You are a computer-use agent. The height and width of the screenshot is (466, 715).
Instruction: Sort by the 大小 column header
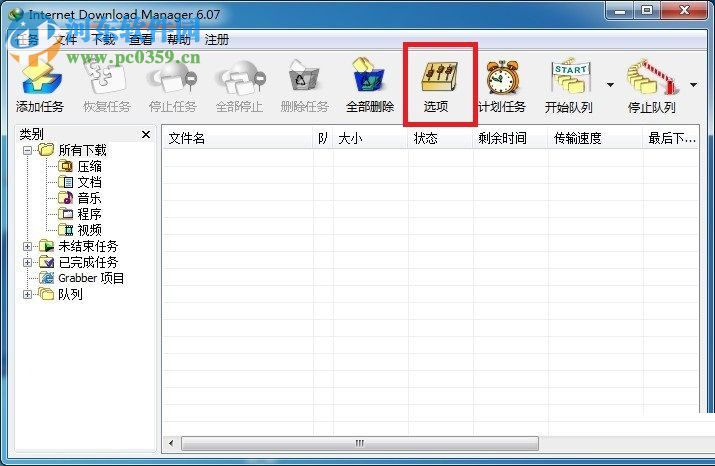pos(371,138)
